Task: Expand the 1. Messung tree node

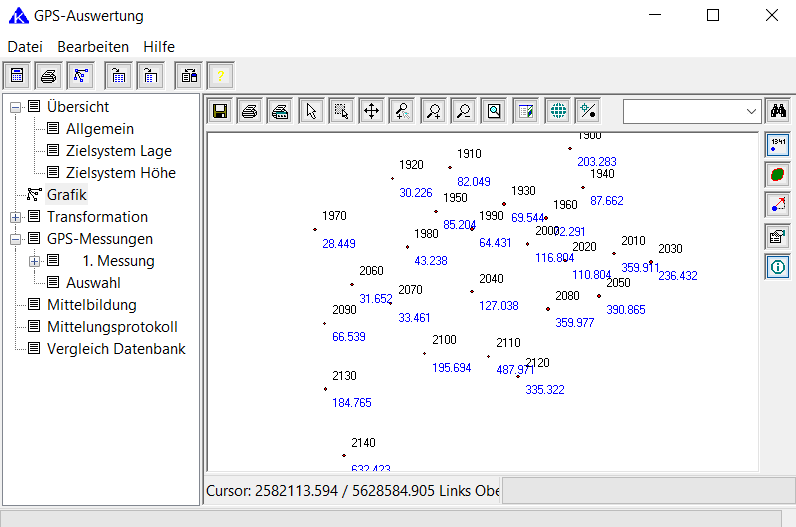Action: pos(35,261)
